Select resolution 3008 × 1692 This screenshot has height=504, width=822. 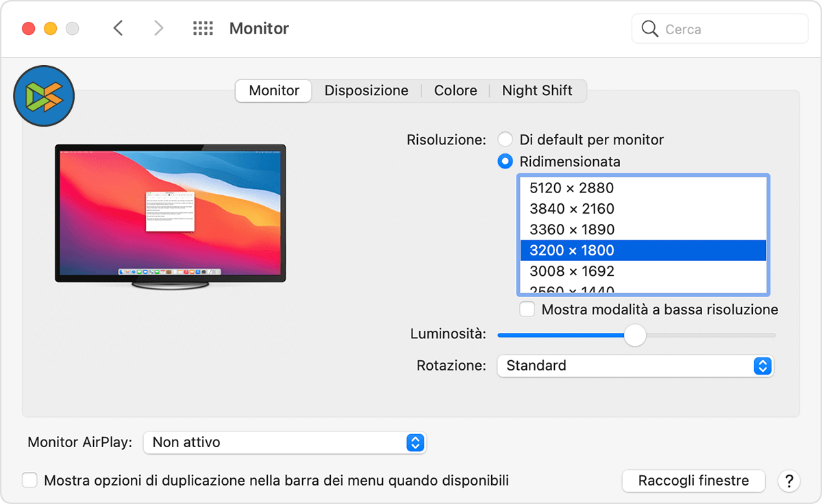[x=643, y=271]
